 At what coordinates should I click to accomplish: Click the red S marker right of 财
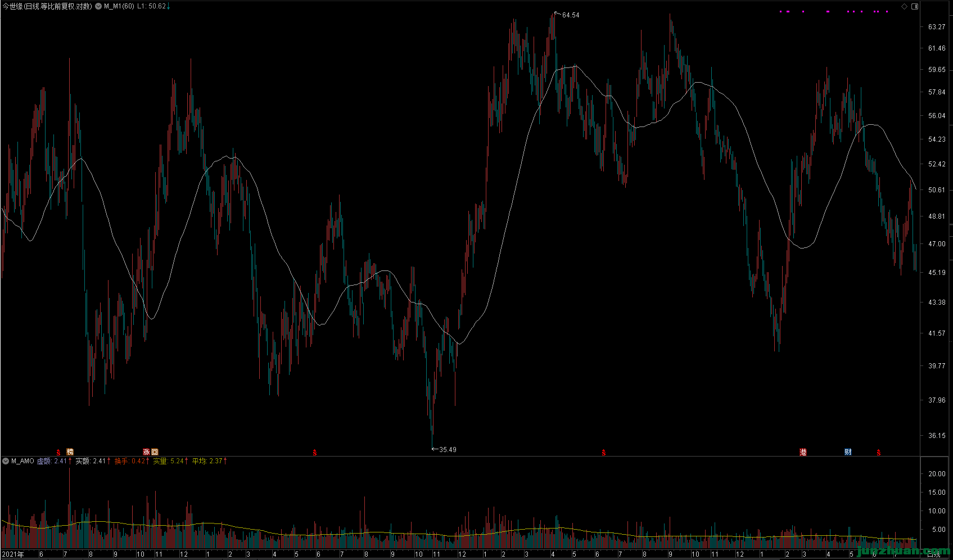[878, 452]
